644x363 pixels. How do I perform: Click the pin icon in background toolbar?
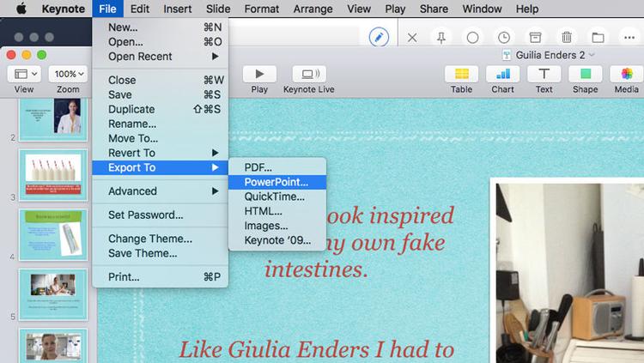click(441, 38)
